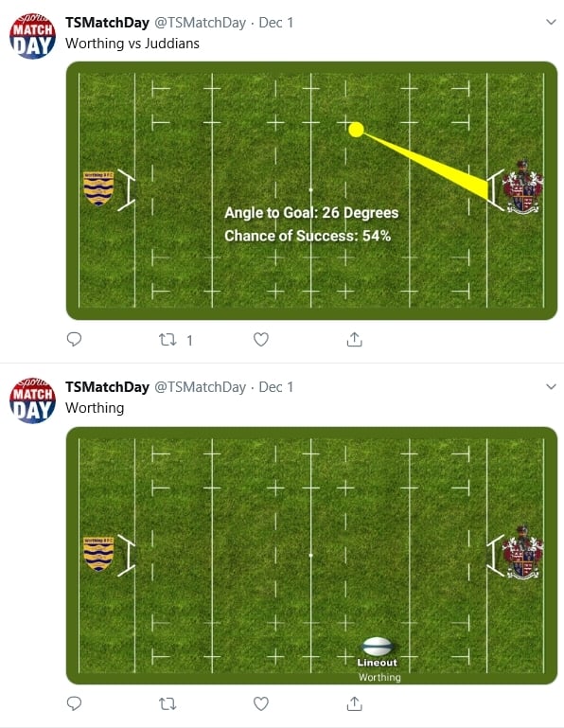Open Match Day avatar on first tweet
The height and width of the screenshot is (728, 564).
click(32, 36)
